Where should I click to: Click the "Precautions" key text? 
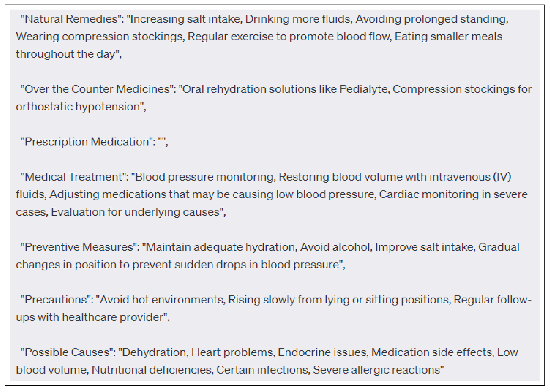pyautogui.click(x=56, y=300)
